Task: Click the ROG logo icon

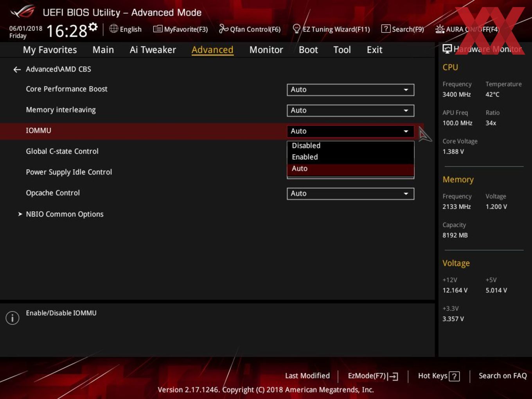Action: pos(23,12)
